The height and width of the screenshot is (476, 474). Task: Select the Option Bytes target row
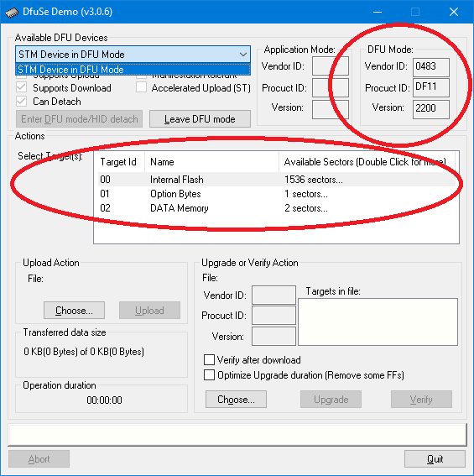277,194
